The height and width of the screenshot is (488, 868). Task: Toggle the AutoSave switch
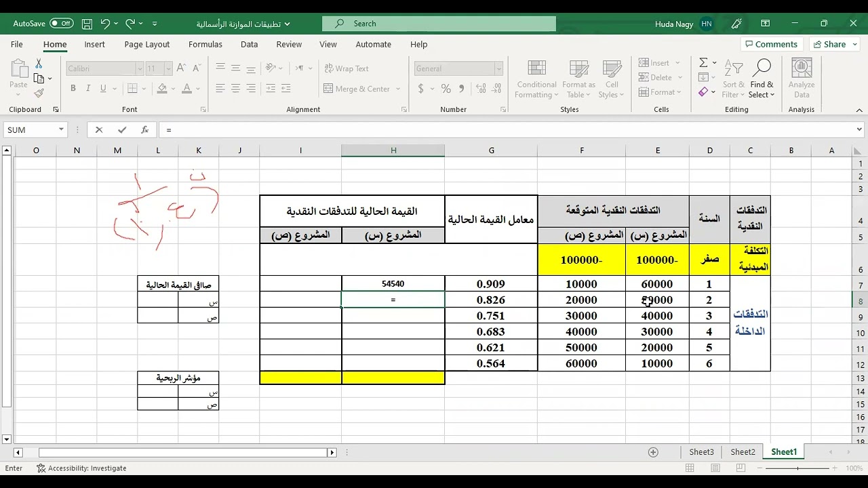(x=62, y=23)
